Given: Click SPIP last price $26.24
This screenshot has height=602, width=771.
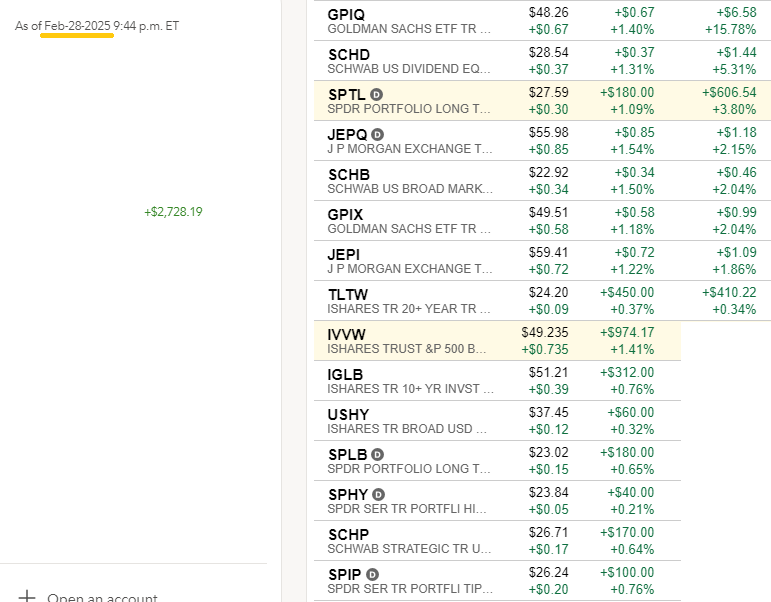Looking at the screenshot, I should click(548, 572).
